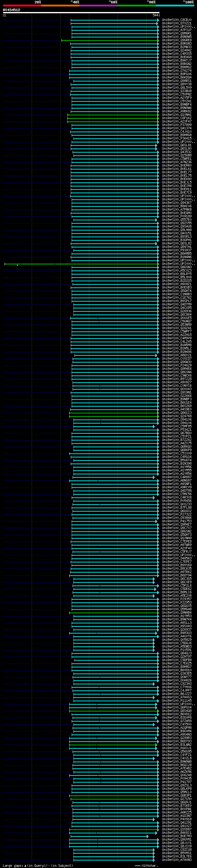
Task: Select hit label UniRef100_Q6L509
Action: (176, 88)
